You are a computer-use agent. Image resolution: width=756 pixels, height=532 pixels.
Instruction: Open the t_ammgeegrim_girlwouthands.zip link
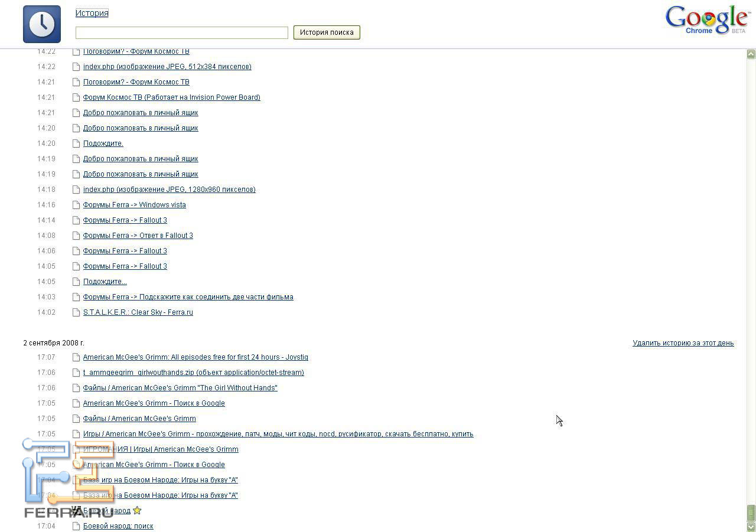point(194,373)
